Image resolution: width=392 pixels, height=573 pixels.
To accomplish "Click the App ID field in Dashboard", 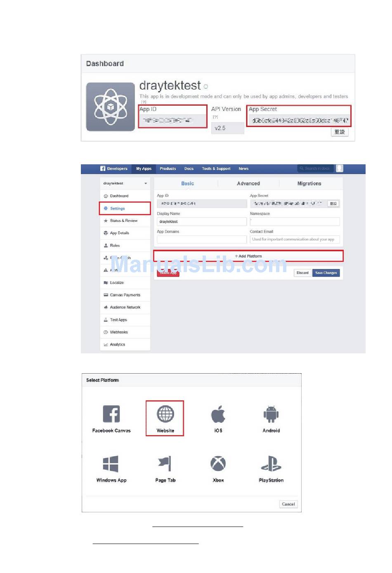I will point(172,120).
